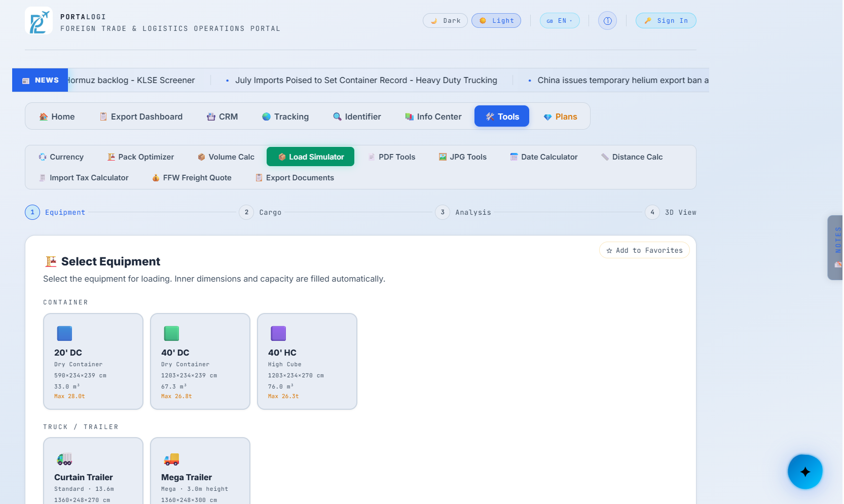Open the Tracking tab
This screenshot has height=504, width=844.
coord(285,117)
